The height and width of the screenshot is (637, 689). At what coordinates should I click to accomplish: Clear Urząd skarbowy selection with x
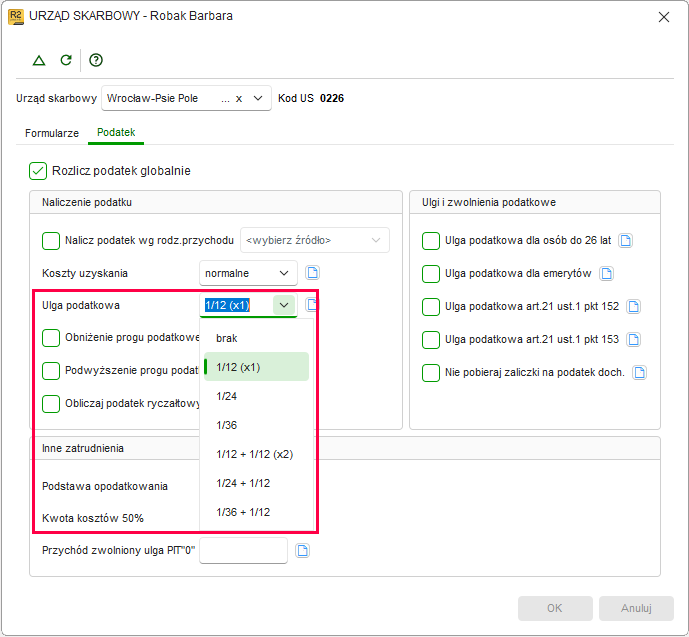pyautogui.click(x=239, y=98)
